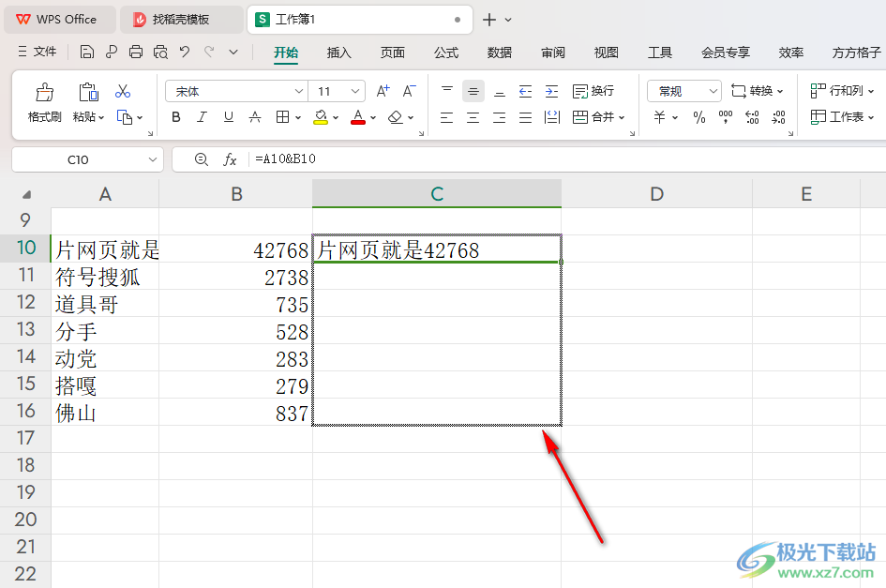Click the distributed alignment icon

click(x=551, y=117)
